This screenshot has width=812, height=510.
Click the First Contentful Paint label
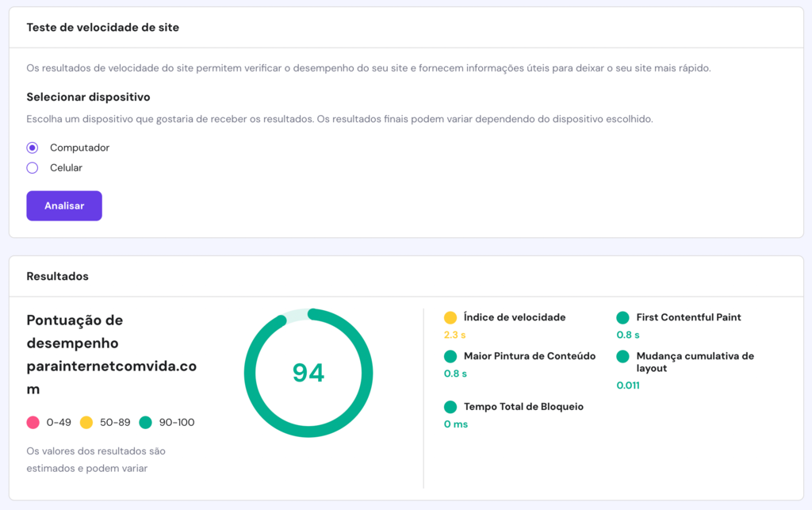click(689, 317)
